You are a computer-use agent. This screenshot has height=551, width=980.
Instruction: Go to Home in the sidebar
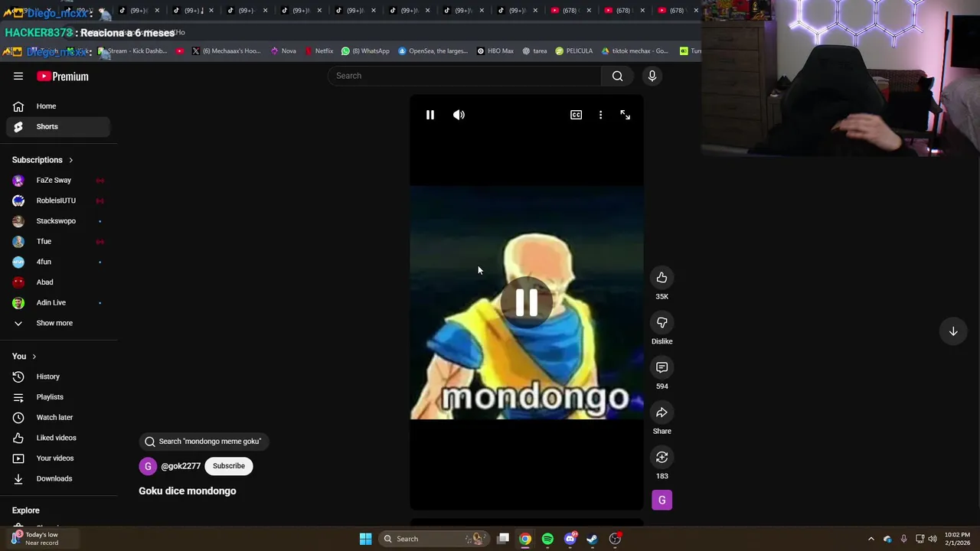point(58,106)
